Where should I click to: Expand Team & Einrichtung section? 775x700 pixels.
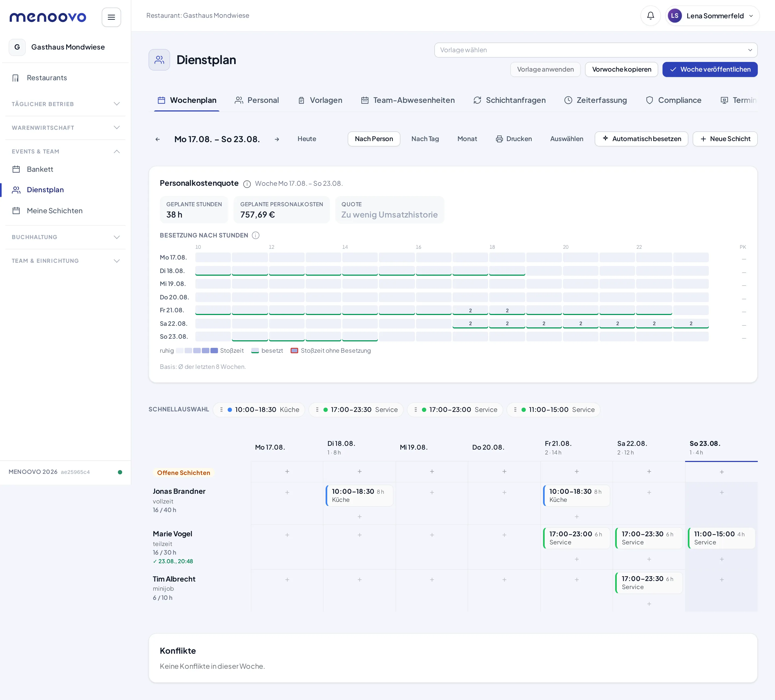click(x=65, y=261)
